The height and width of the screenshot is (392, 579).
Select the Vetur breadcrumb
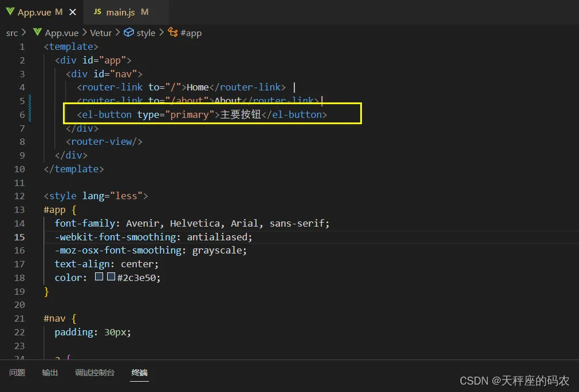pos(101,33)
